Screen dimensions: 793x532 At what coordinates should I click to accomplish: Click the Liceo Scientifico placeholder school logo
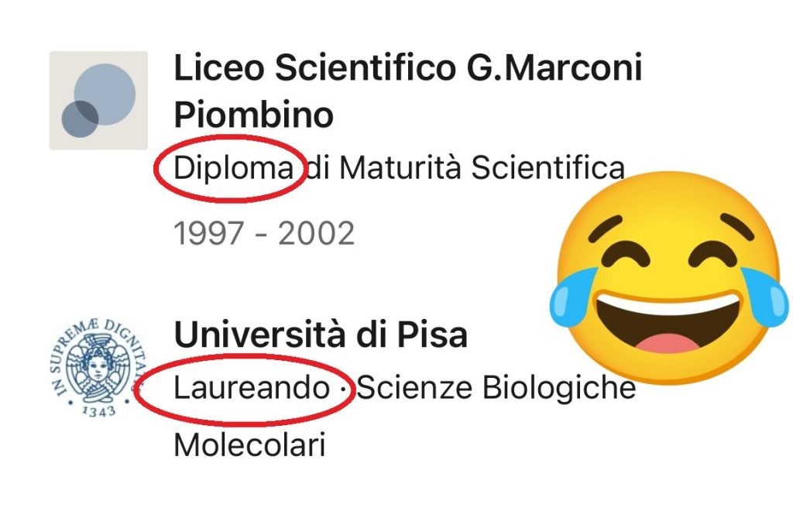[x=98, y=101]
